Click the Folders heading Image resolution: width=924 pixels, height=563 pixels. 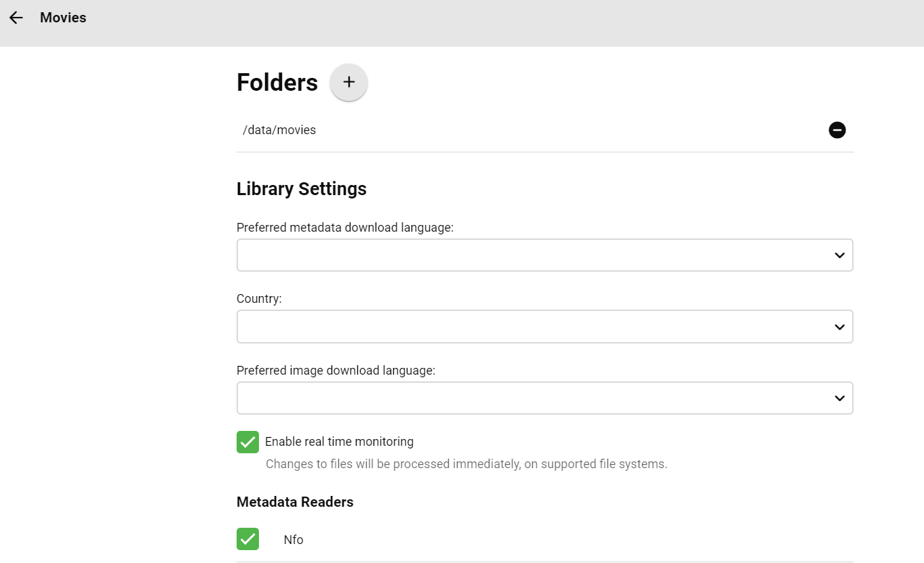coord(277,83)
